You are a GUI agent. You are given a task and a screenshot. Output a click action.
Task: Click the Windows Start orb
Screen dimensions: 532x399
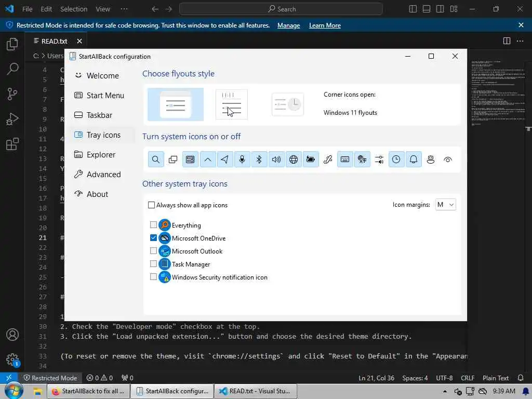click(x=14, y=391)
